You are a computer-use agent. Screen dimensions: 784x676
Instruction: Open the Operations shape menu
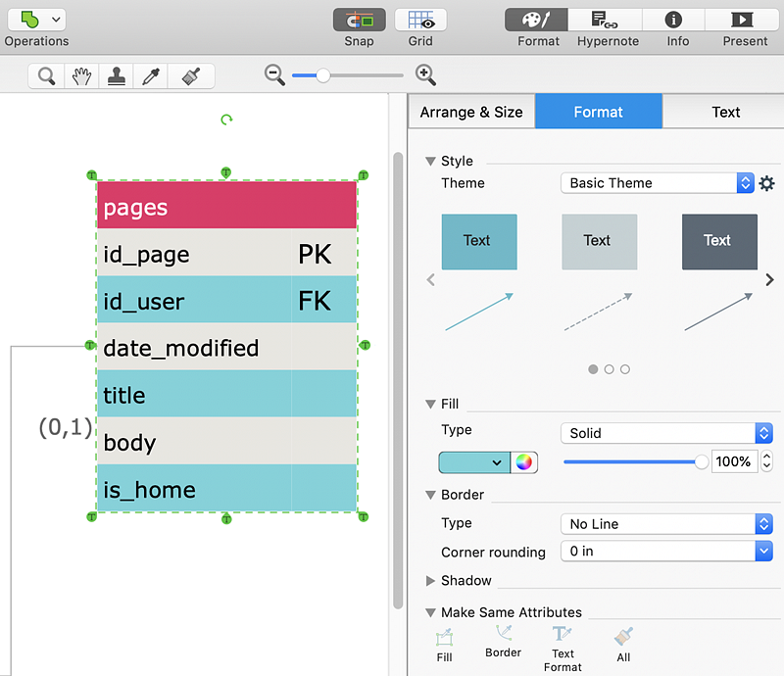click(x=36, y=20)
